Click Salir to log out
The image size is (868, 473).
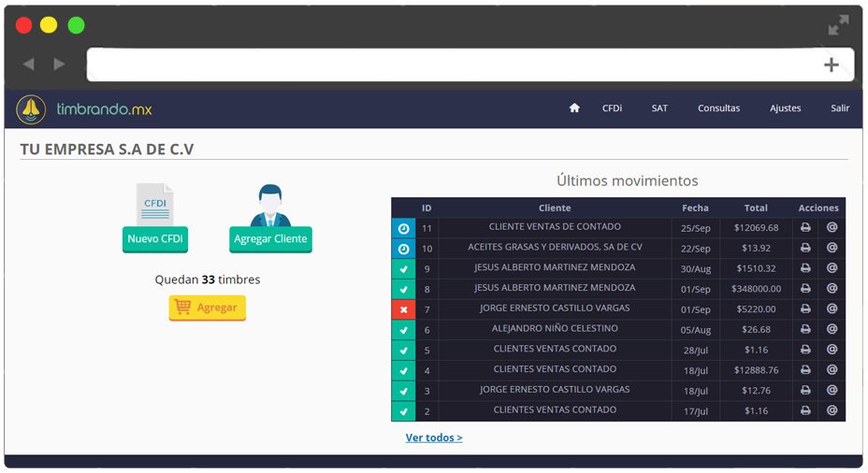840,108
